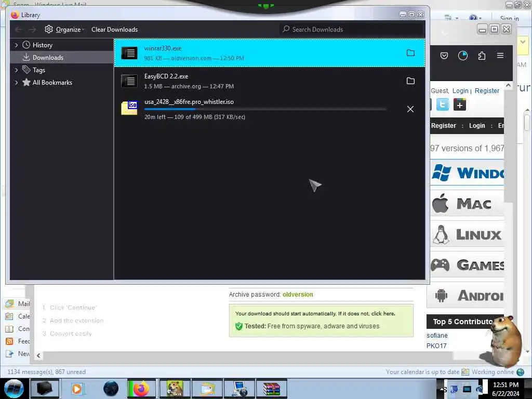Viewport: 532px width, 399px height.
Task: Expand the Tags tree item
Action: pos(16,70)
